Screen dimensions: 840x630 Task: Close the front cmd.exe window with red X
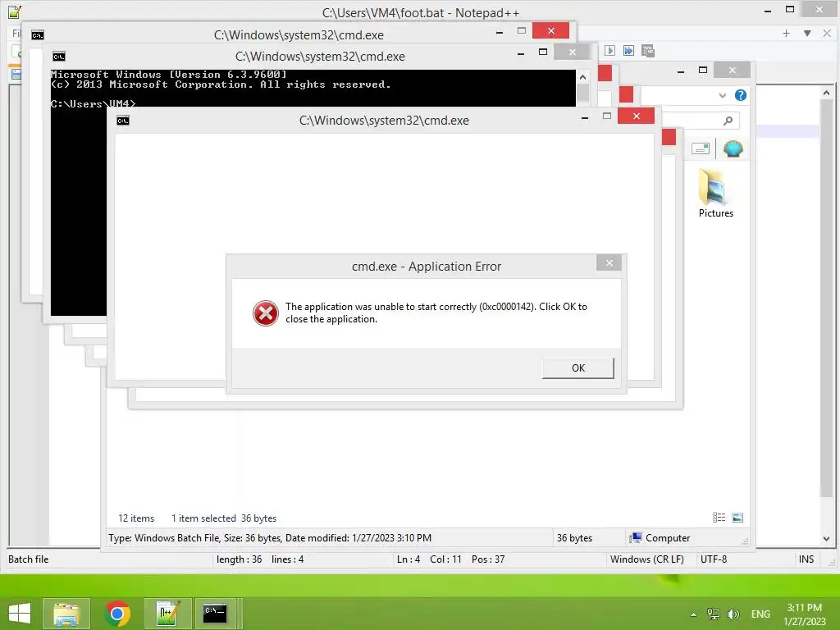pyautogui.click(x=636, y=116)
